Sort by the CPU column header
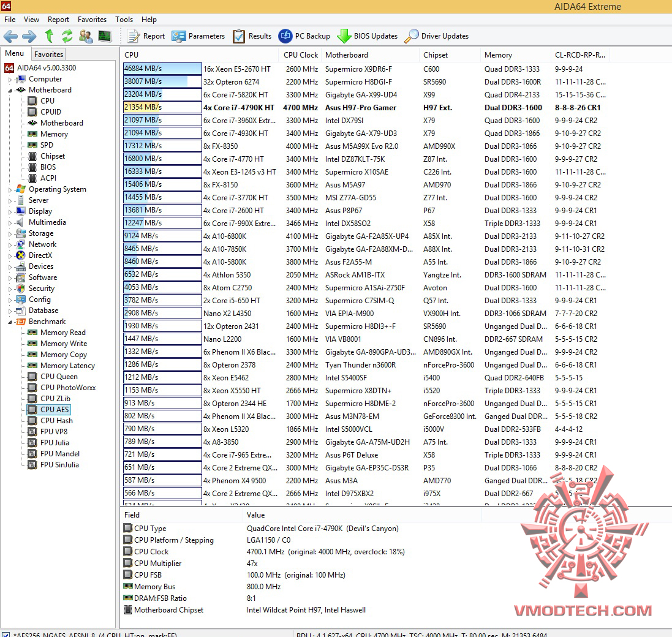672x637 pixels. click(x=200, y=55)
